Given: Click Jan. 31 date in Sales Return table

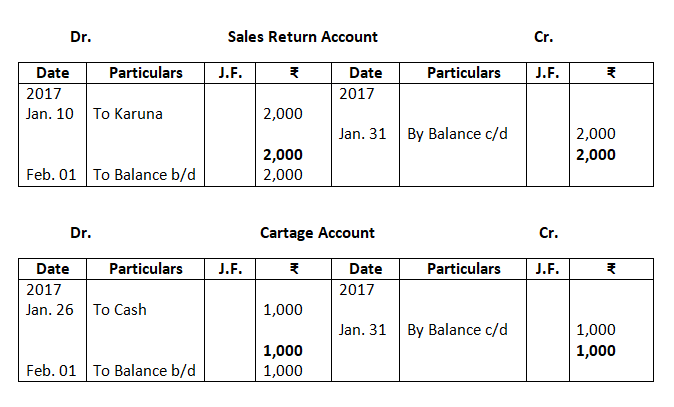Looking at the screenshot, I should point(363,133).
